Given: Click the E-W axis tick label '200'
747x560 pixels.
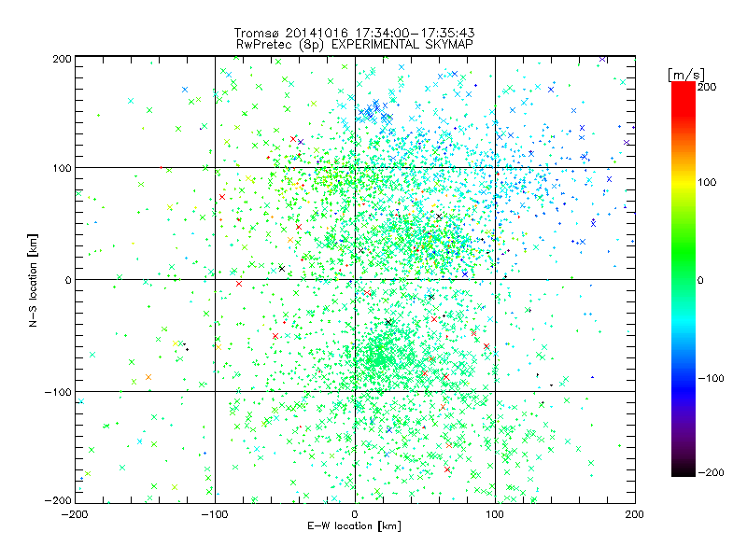Looking at the screenshot, I should (x=635, y=514).
